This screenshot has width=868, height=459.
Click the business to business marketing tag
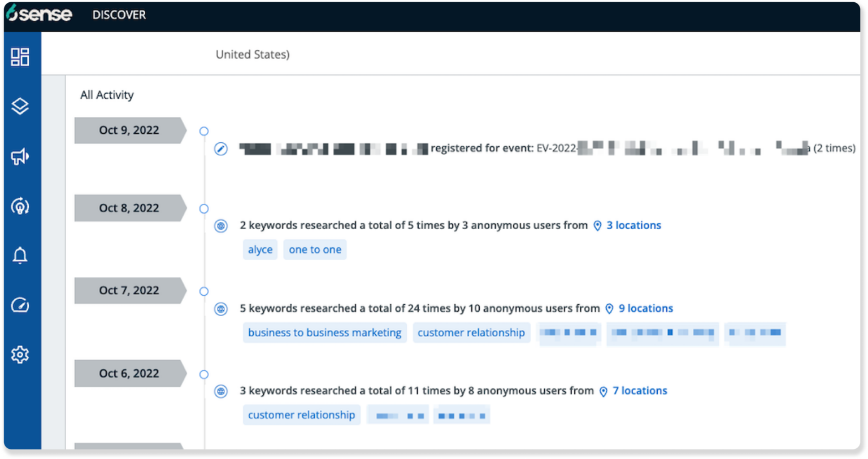pos(324,333)
